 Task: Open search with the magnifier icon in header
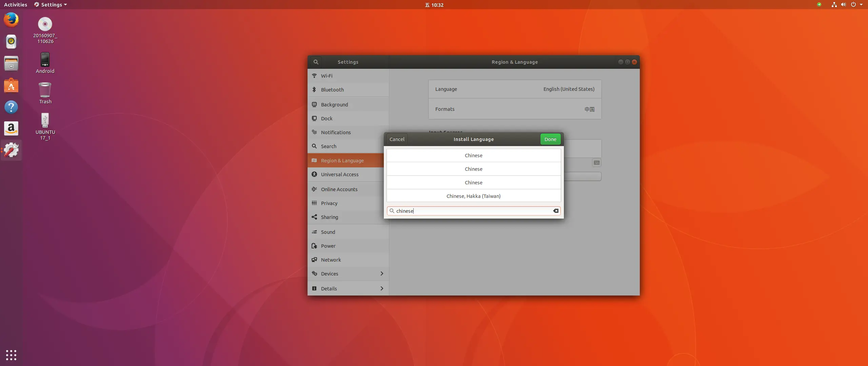[x=316, y=62]
